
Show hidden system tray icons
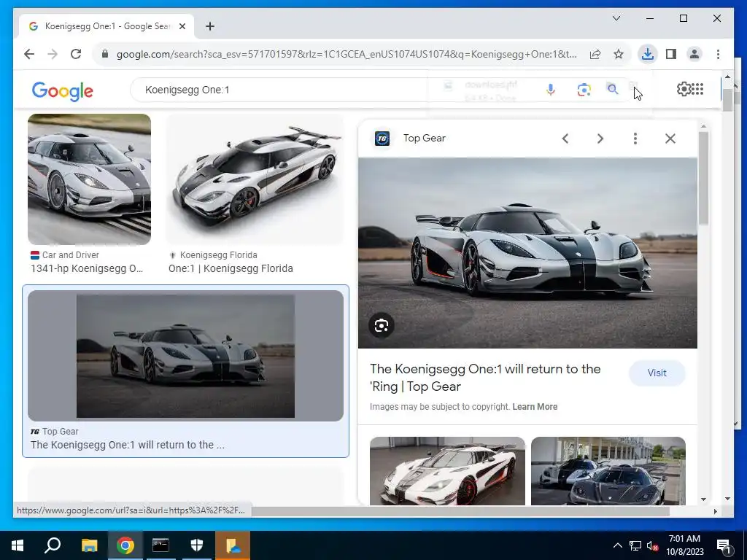617,545
